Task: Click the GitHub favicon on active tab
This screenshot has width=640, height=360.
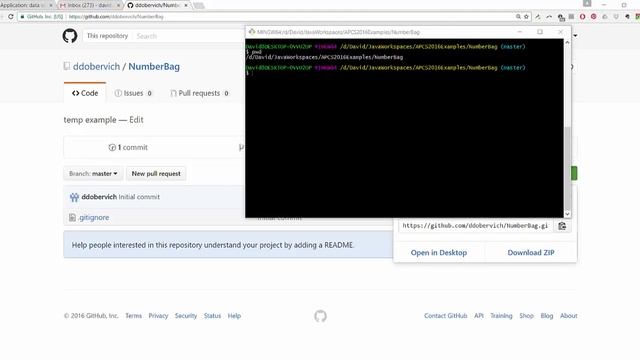Action: (x=130, y=5)
